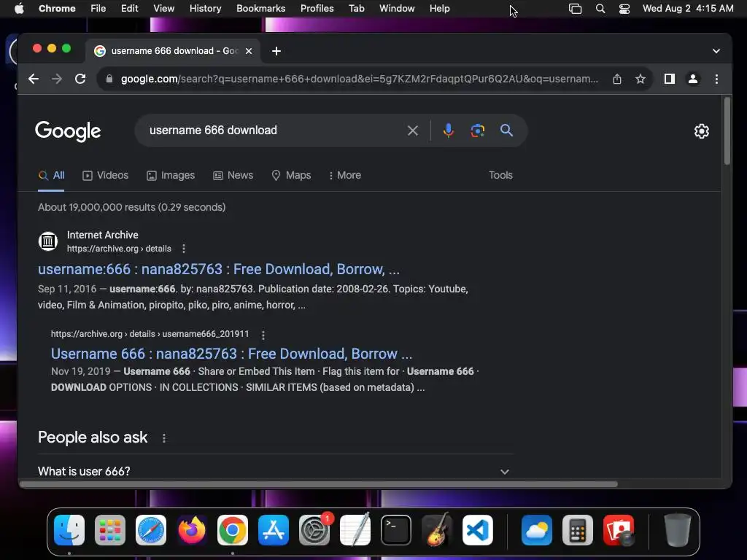Open the Trash in the dock
The width and height of the screenshot is (747, 560).
[677, 530]
